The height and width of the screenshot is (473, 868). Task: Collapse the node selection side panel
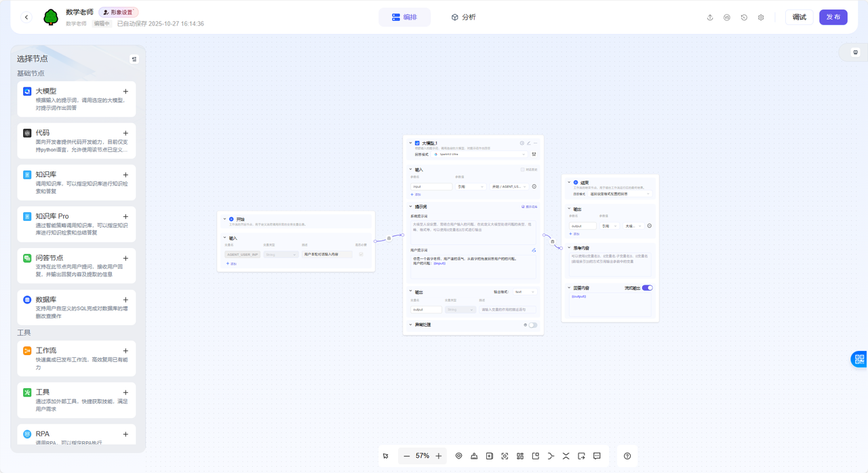[x=134, y=59]
